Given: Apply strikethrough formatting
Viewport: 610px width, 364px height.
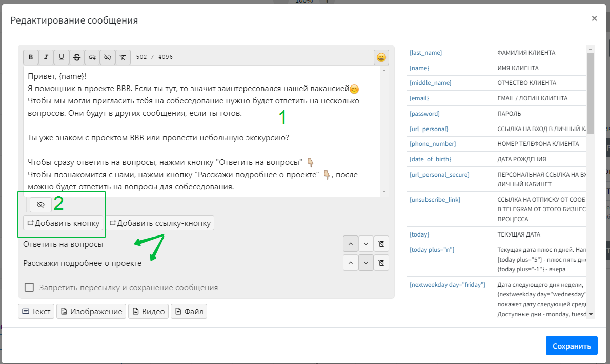Looking at the screenshot, I should point(77,57).
